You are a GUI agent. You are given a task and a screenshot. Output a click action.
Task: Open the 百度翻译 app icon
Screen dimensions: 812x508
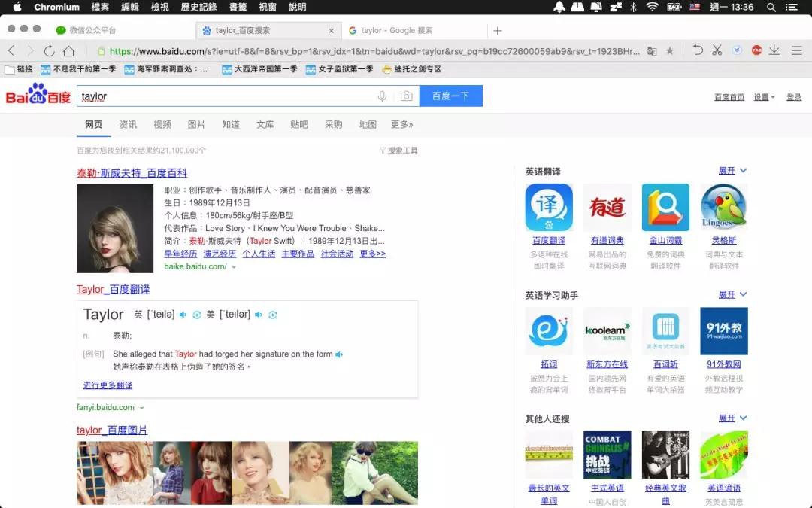coord(549,208)
